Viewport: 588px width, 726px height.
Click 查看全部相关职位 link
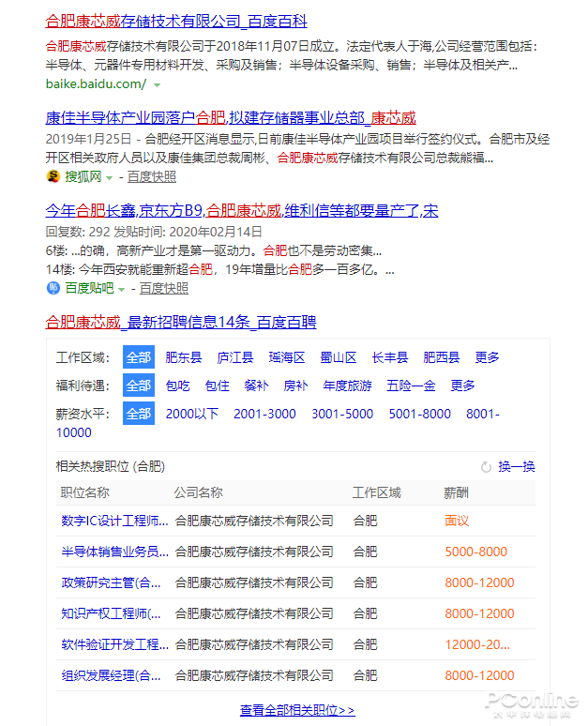tap(296, 710)
